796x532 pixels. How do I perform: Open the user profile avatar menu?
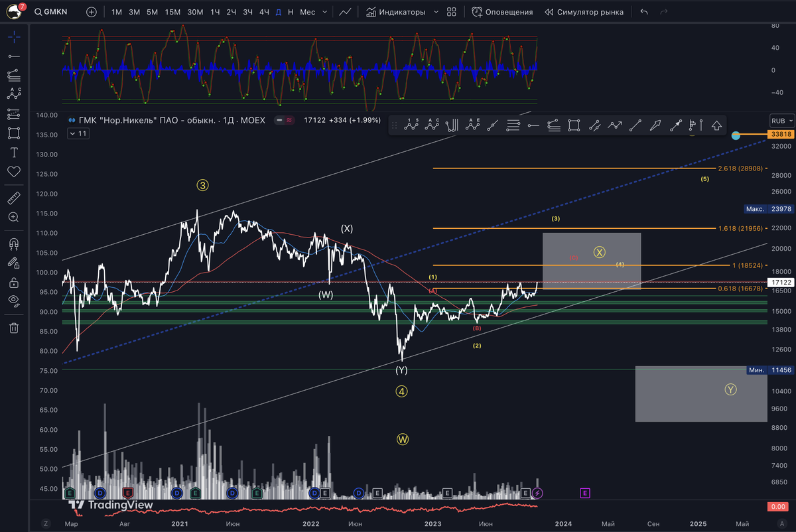pyautogui.click(x=14, y=11)
